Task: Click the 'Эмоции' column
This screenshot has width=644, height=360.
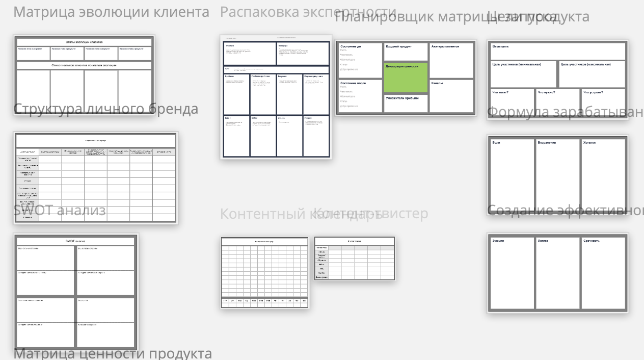Action: click(x=512, y=273)
